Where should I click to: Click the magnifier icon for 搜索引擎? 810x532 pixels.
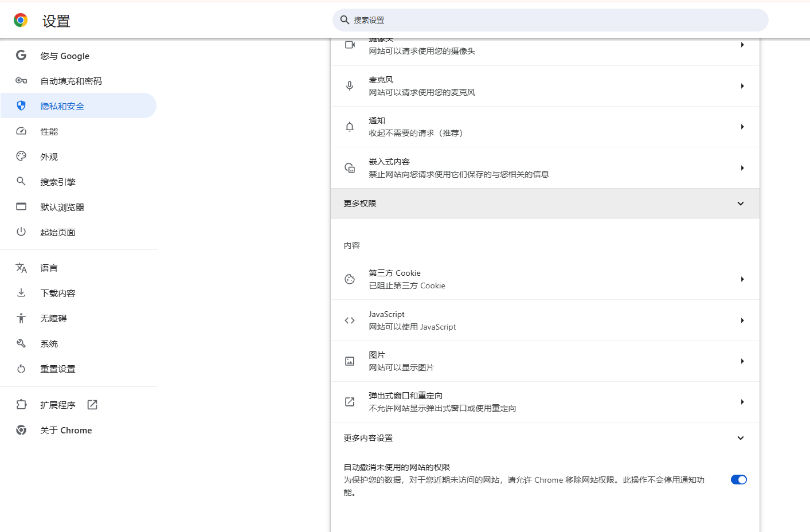(x=21, y=181)
